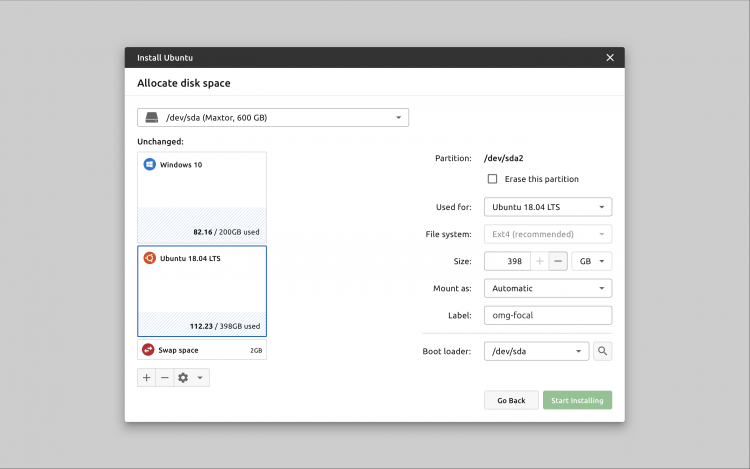This screenshot has width=750, height=469.
Task: Search boot loader devices magnifier icon
Action: [x=603, y=351]
